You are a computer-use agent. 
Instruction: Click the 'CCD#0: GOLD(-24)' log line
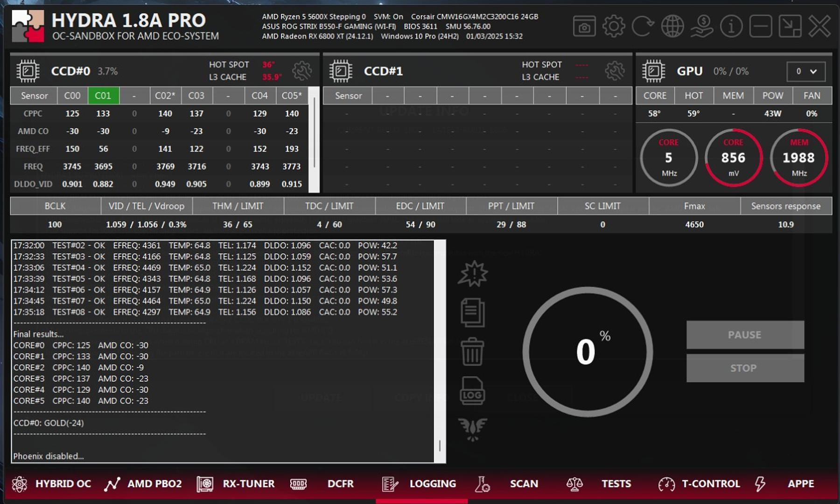[49, 423]
